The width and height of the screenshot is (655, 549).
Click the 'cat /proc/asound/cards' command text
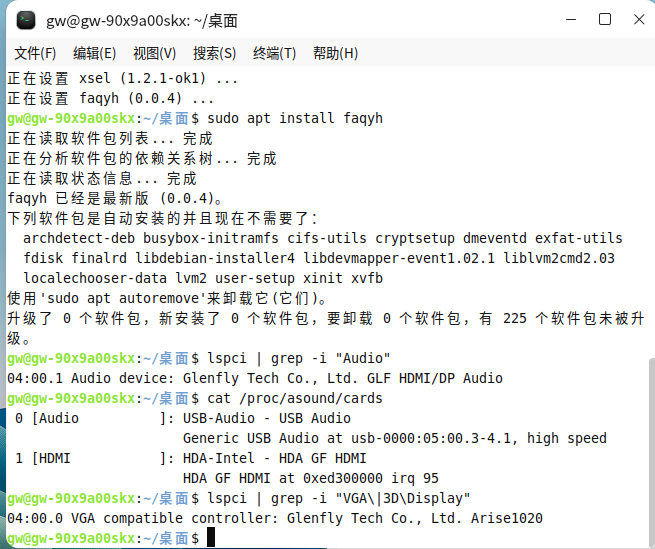coord(295,399)
